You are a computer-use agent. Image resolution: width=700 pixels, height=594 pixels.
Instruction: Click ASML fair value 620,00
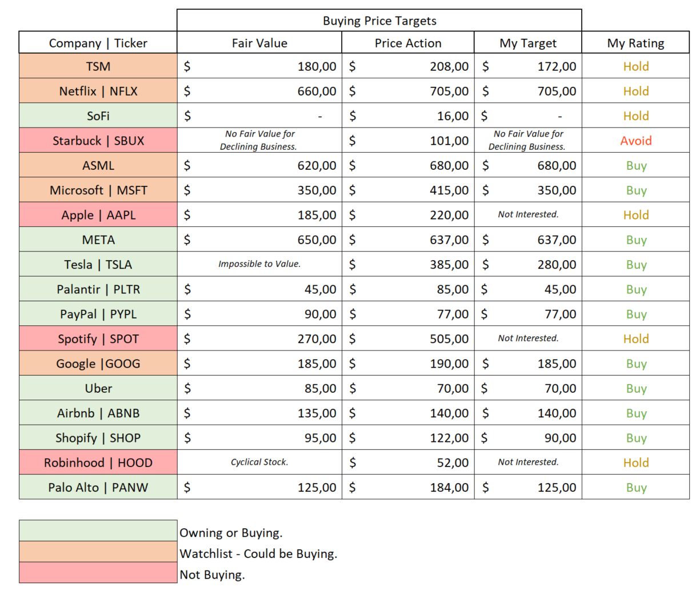pos(259,165)
